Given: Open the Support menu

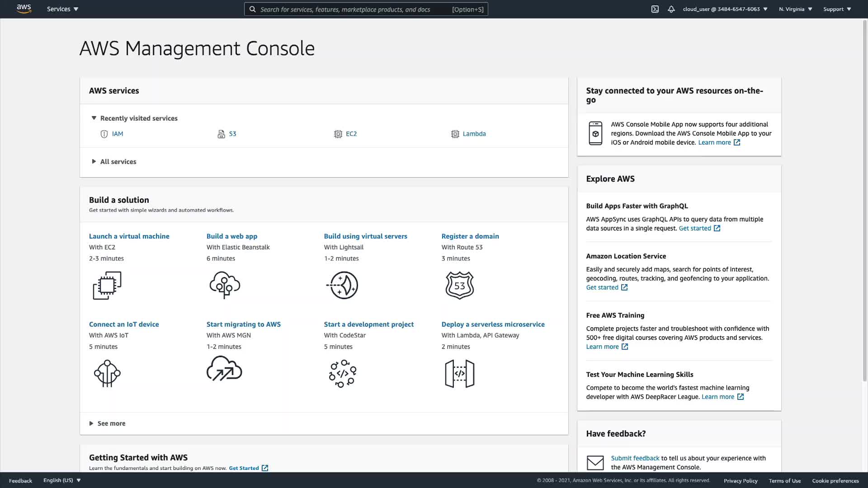Looking at the screenshot, I should click(x=837, y=9).
